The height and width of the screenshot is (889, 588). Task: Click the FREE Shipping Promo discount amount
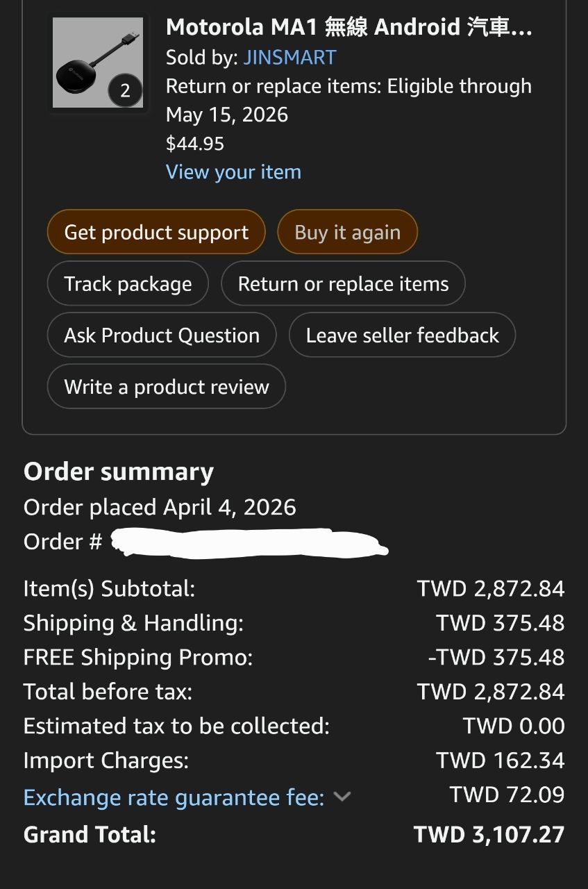496,657
